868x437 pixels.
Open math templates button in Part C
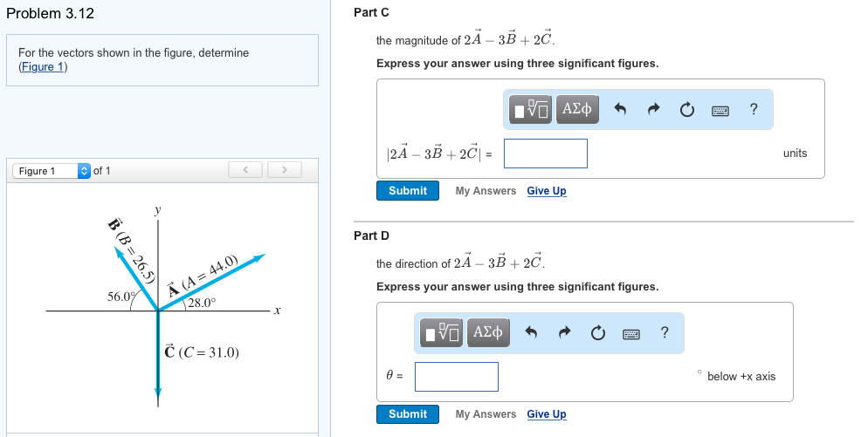[x=531, y=109]
